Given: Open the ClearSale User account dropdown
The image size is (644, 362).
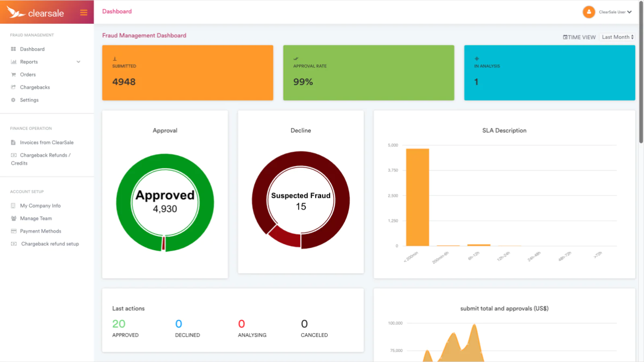Looking at the screenshot, I should pos(615,12).
